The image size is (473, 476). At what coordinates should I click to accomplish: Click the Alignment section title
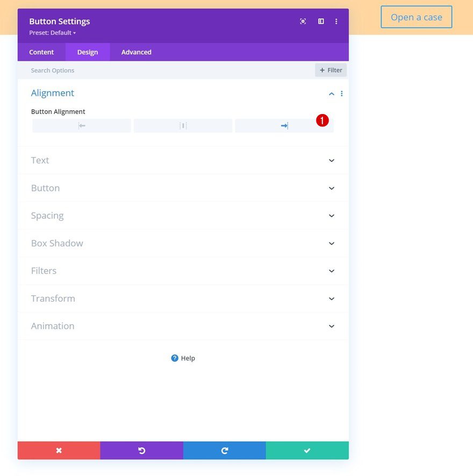point(53,93)
